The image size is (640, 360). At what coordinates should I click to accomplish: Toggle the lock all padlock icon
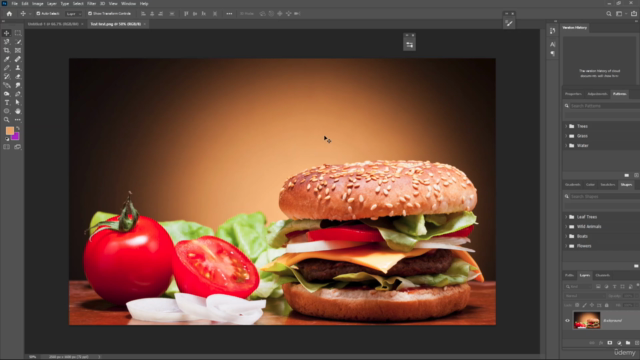pos(607,305)
